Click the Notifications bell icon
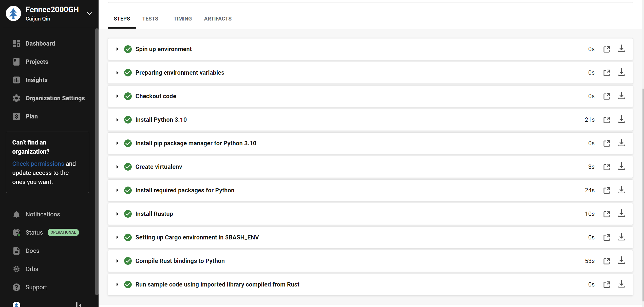Viewport: 644px width, 307px height. 16,214
